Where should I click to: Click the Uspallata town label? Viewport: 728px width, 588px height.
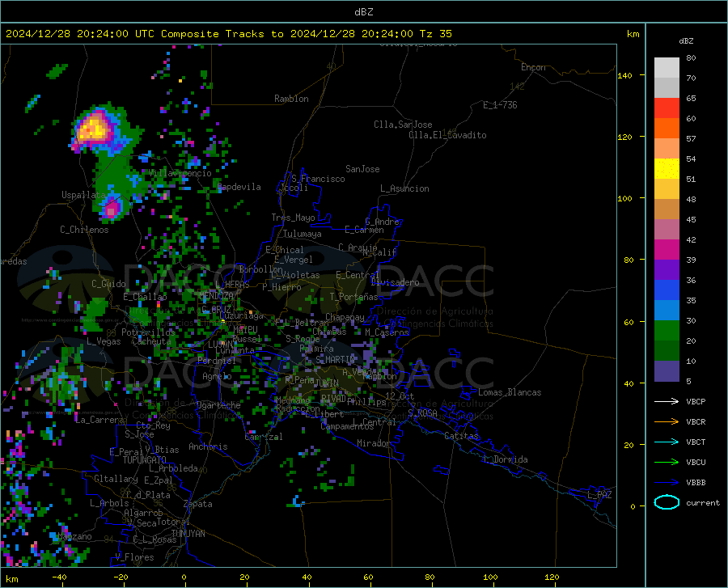pos(83,195)
